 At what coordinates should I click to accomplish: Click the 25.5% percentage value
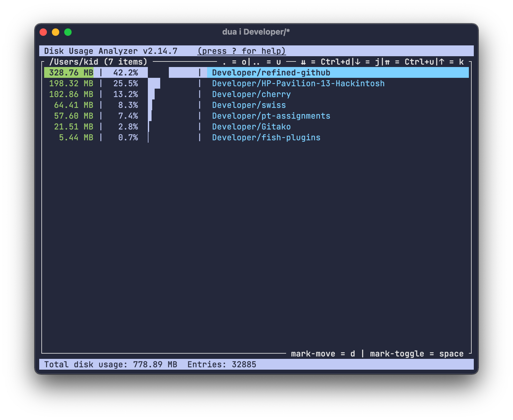tap(126, 83)
